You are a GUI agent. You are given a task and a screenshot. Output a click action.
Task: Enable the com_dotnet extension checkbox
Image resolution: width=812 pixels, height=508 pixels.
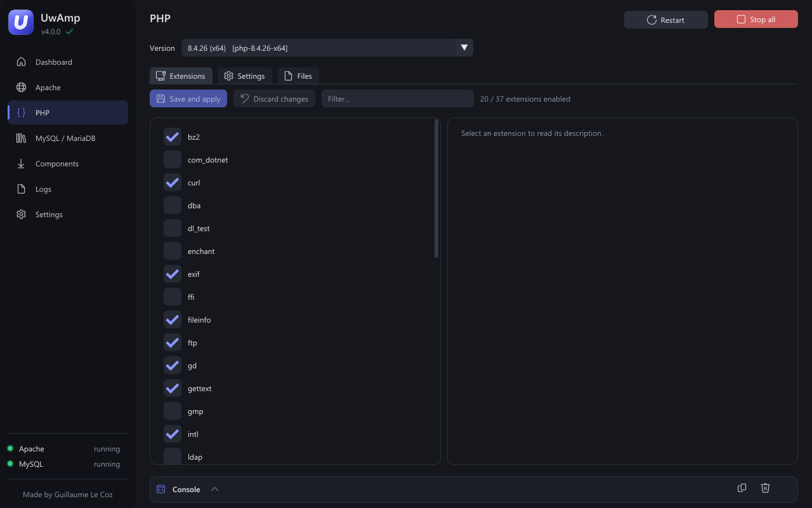click(x=173, y=160)
